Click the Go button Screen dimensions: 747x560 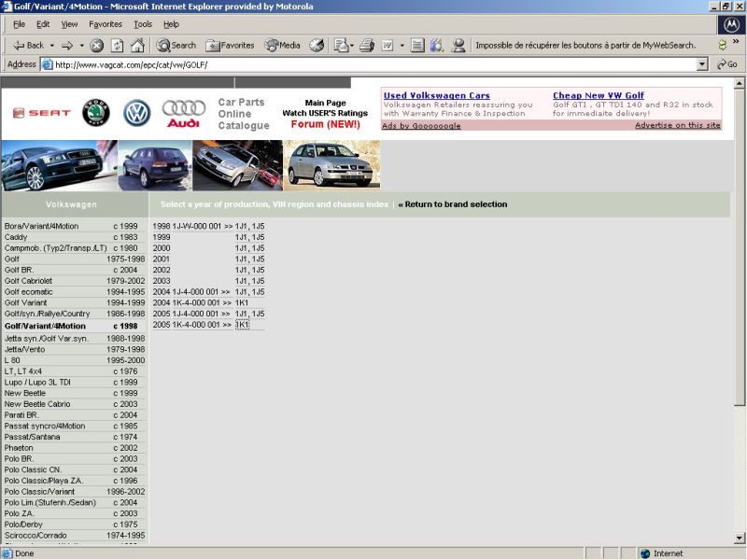click(x=727, y=64)
